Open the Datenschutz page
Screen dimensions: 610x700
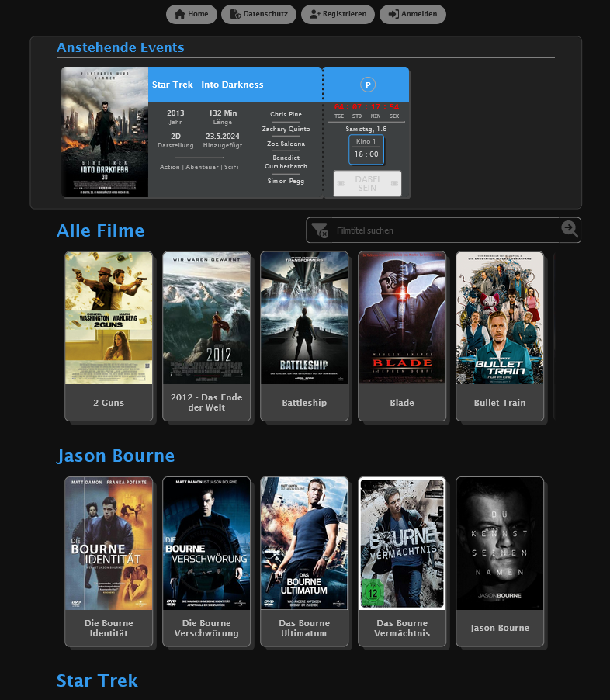(x=258, y=14)
